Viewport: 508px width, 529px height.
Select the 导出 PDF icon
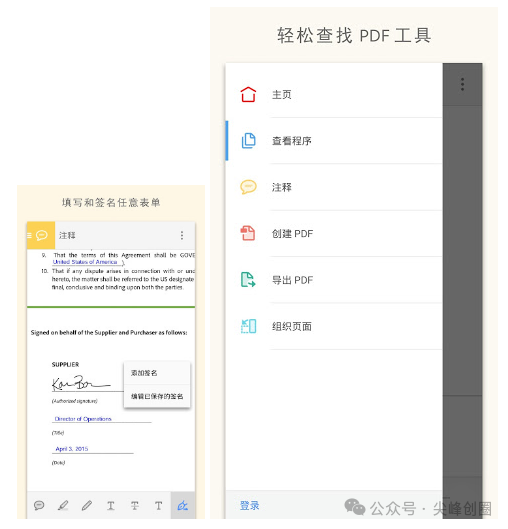(248, 280)
